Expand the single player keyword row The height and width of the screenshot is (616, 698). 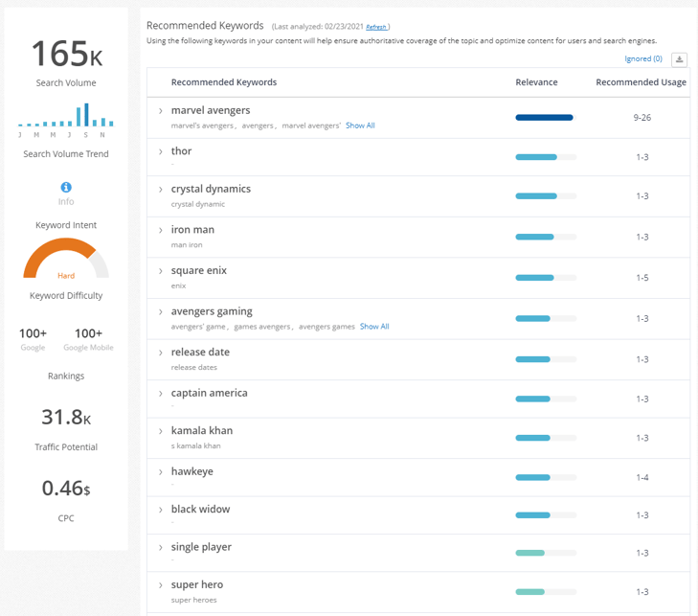click(x=161, y=547)
